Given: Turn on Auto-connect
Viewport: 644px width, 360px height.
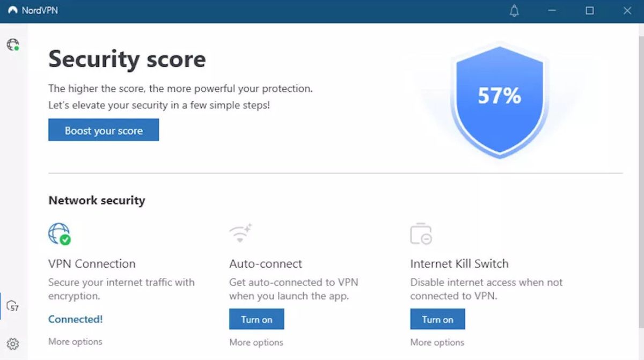Looking at the screenshot, I should (257, 319).
